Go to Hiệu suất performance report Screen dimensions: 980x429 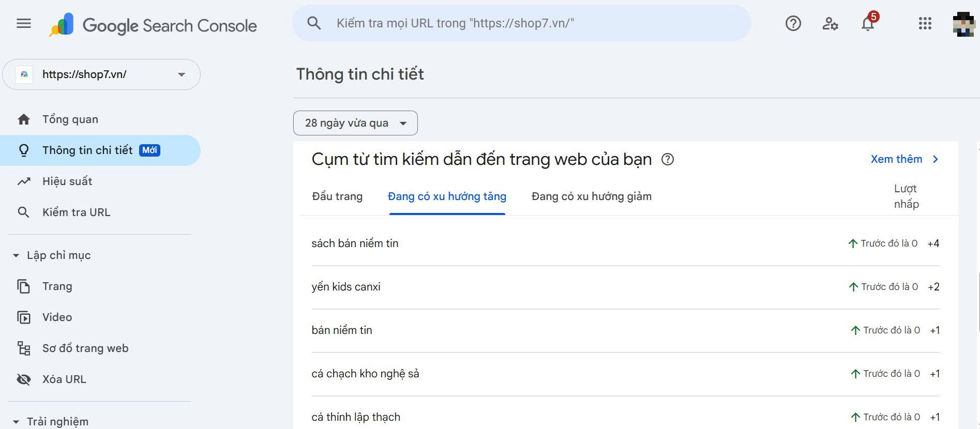(x=67, y=181)
